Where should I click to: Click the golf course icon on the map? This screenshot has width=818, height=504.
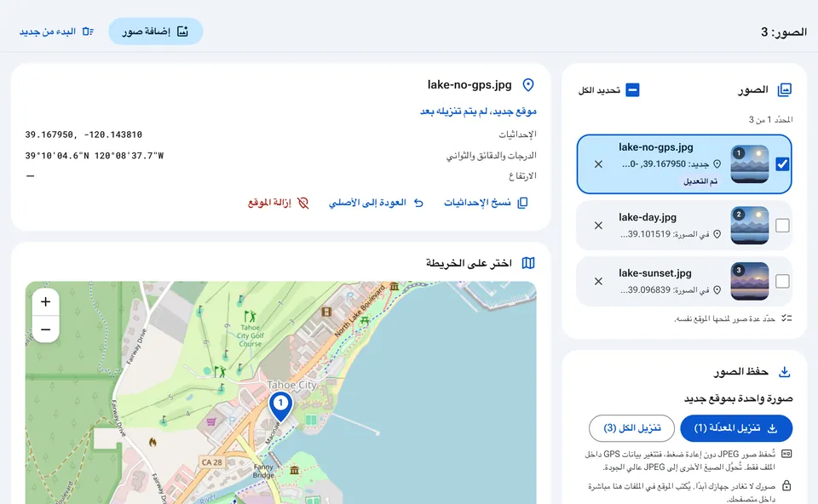(250, 316)
